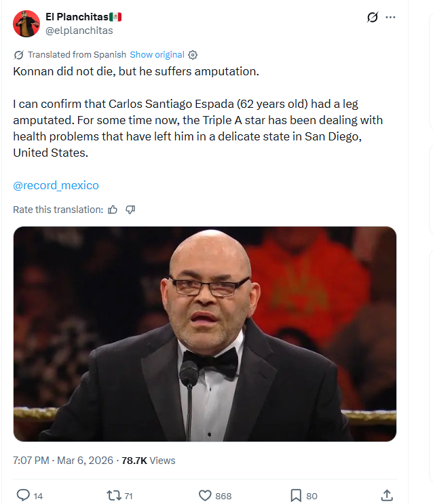The image size is (433, 504).
Task: Click the reply comment icon
Action: point(23,496)
